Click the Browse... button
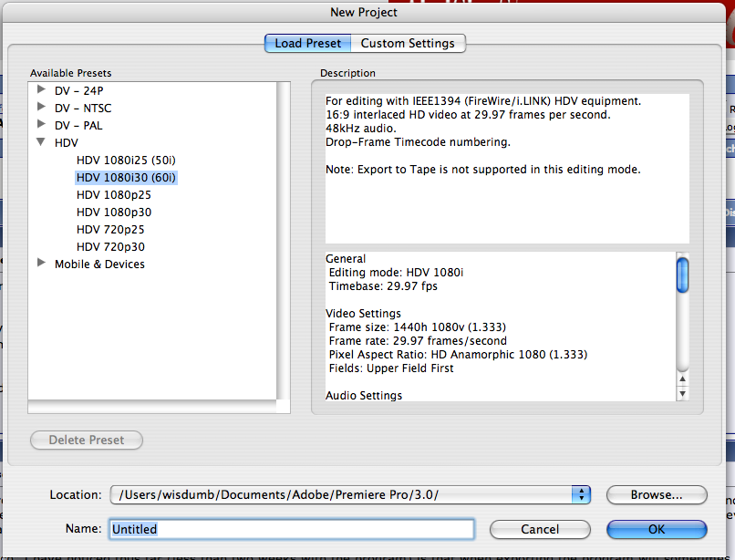 [x=656, y=495]
